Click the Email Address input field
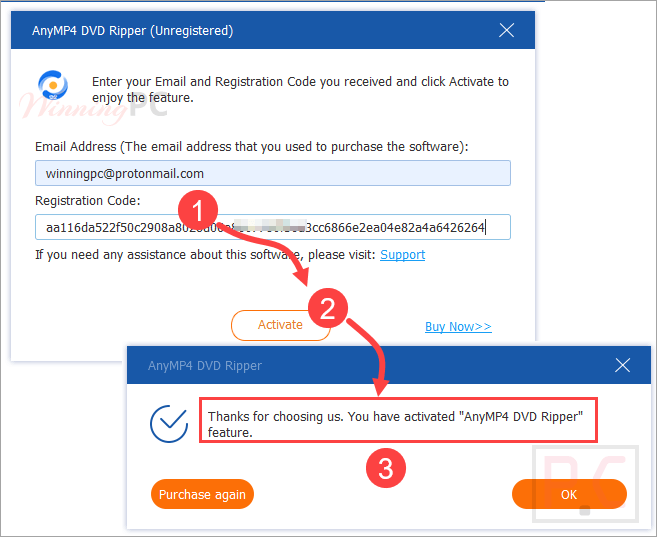The image size is (657, 537). point(273,173)
